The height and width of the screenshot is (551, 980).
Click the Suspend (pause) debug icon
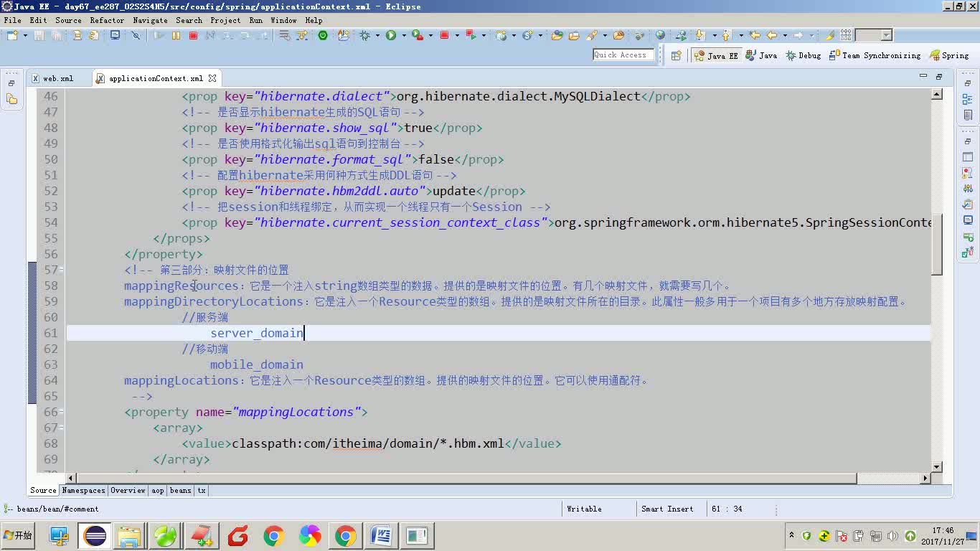coord(176,35)
